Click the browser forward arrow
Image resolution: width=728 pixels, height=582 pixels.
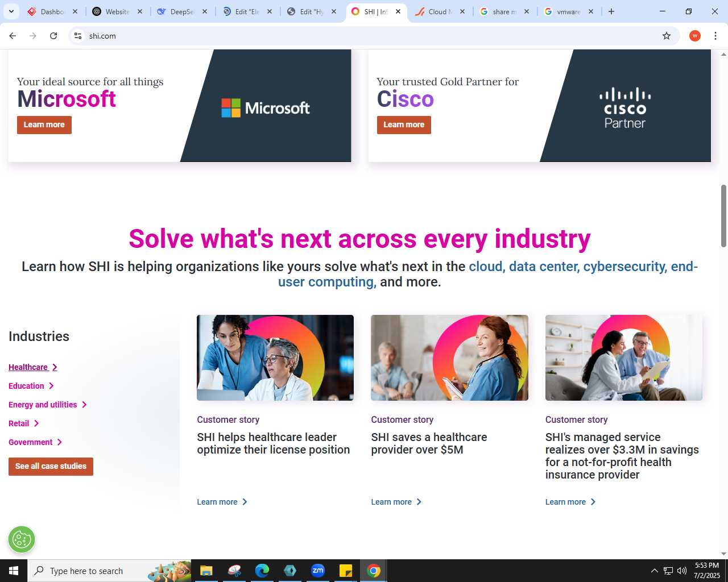[x=33, y=36]
